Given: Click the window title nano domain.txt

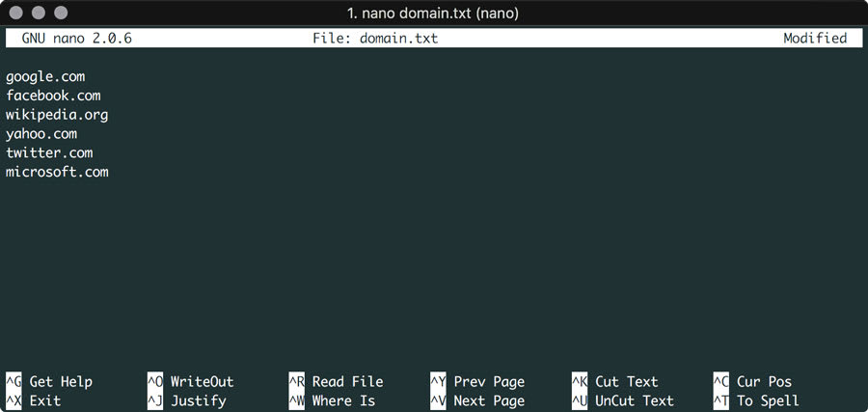Looking at the screenshot, I should pos(433,14).
